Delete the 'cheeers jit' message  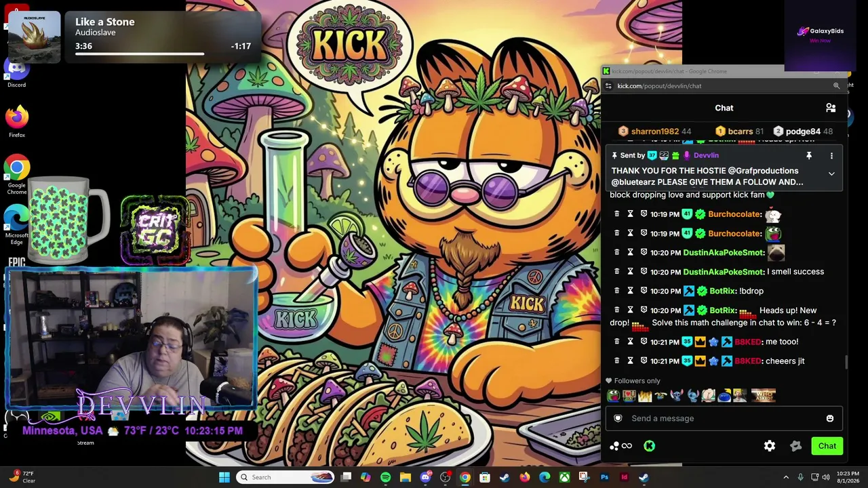(616, 361)
